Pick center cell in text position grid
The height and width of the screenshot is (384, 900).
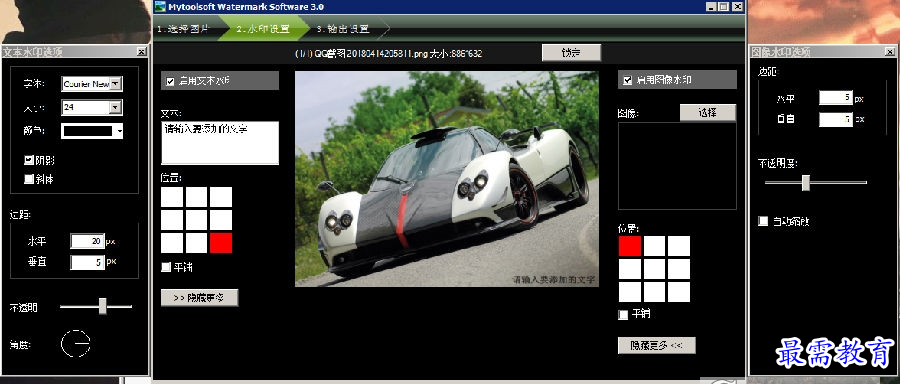196,220
